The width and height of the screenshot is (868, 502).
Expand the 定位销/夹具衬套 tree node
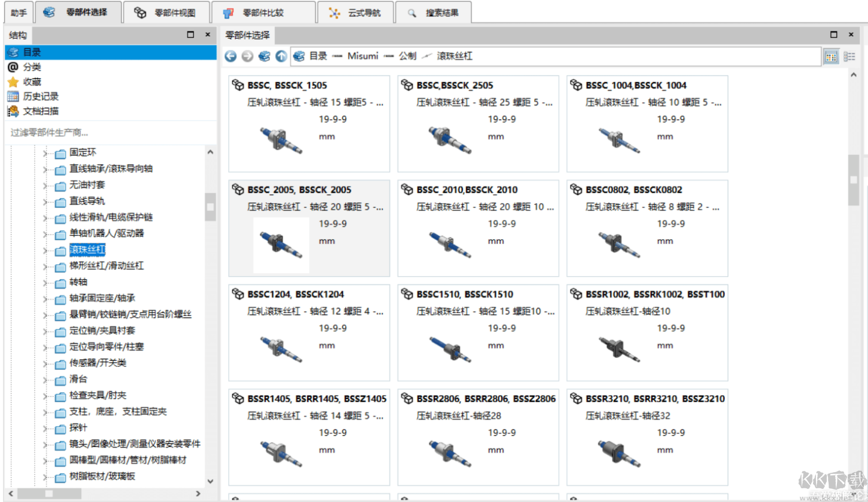point(45,330)
